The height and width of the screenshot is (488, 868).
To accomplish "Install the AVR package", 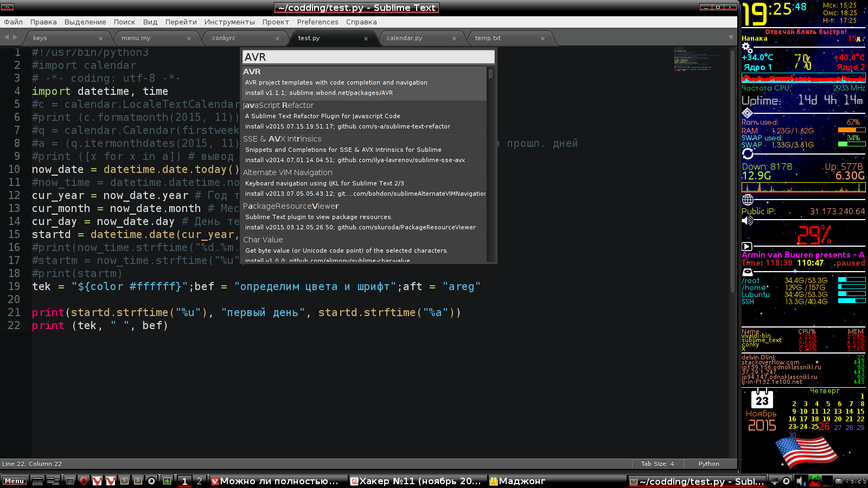I will point(364,82).
